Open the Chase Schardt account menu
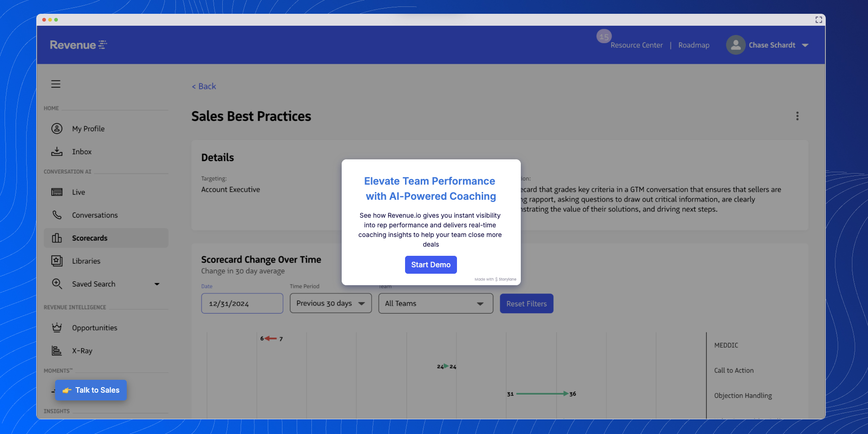Screen dimensions: 868x434 tap(767, 45)
